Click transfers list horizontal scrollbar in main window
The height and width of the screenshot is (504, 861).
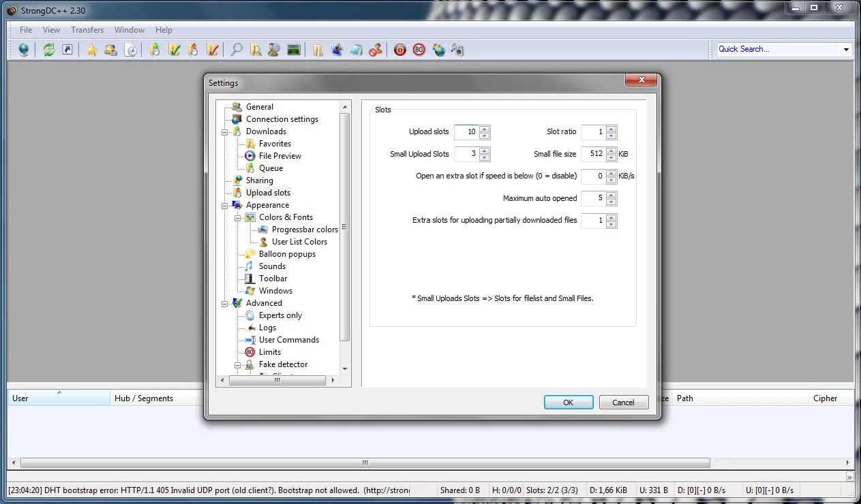(x=365, y=462)
